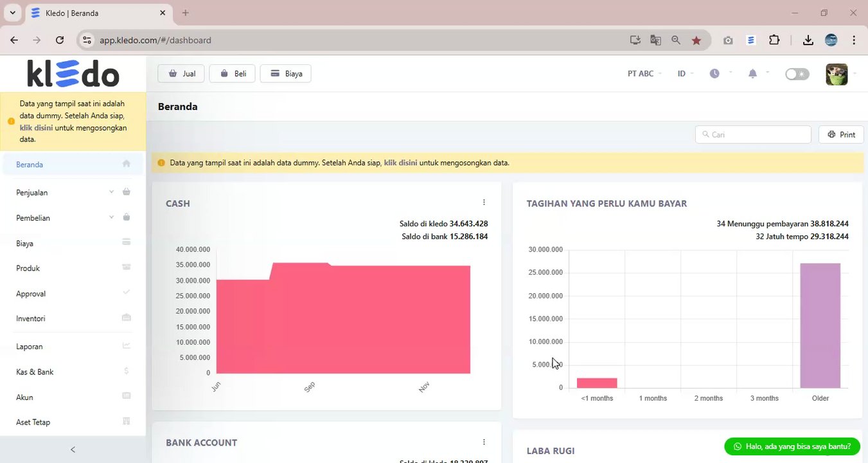Open the user avatar menu
The image size is (868, 463).
pyautogui.click(x=837, y=74)
